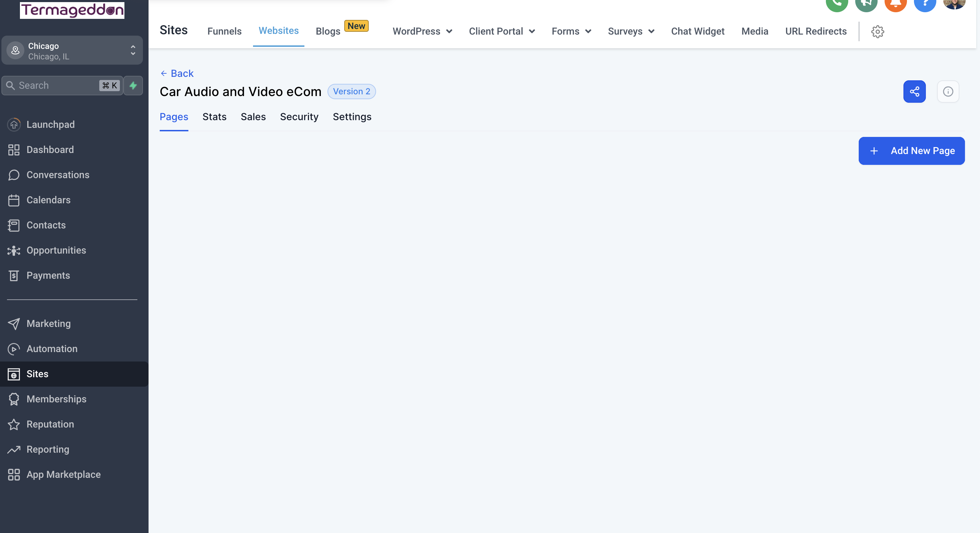Image resolution: width=980 pixels, height=533 pixels.
Task: Click the green lightning quick-action icon
Action: (133, 86)
